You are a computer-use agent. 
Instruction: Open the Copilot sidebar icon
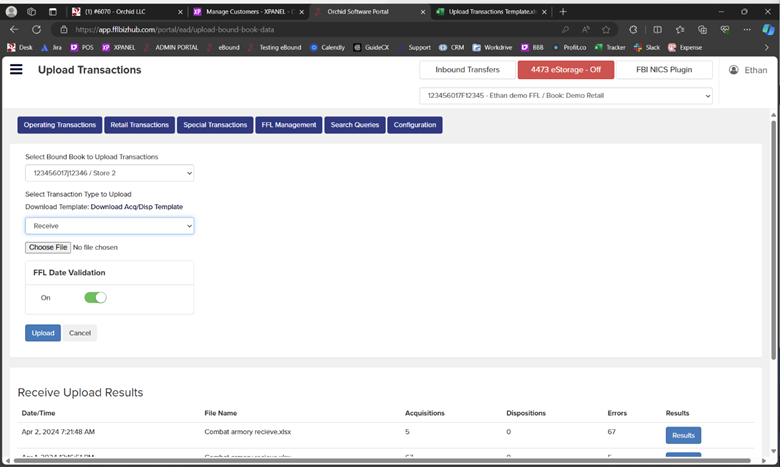768,29
